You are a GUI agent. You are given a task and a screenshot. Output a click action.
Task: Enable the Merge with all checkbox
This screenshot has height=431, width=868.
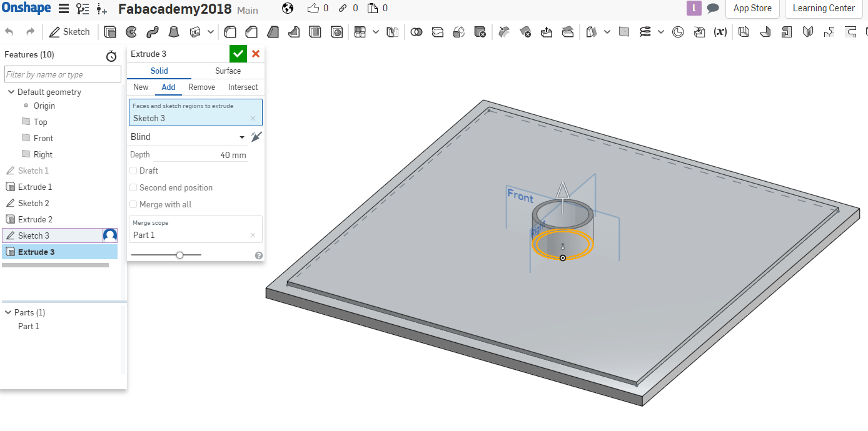tap(133, 204)
